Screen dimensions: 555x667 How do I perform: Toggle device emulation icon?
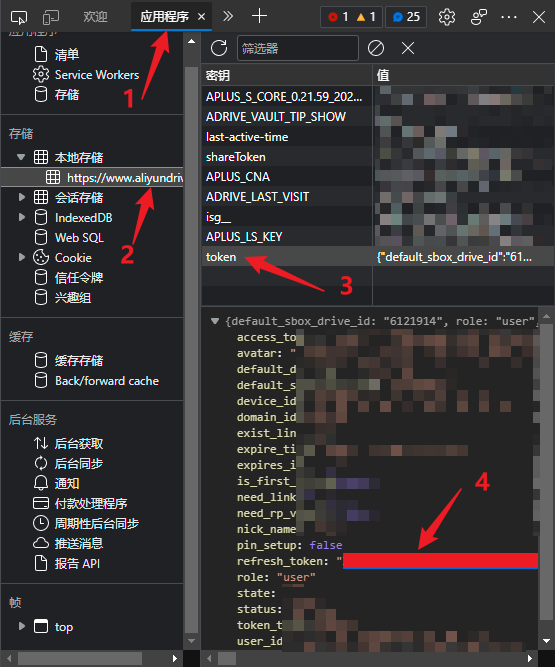[51, 17]
